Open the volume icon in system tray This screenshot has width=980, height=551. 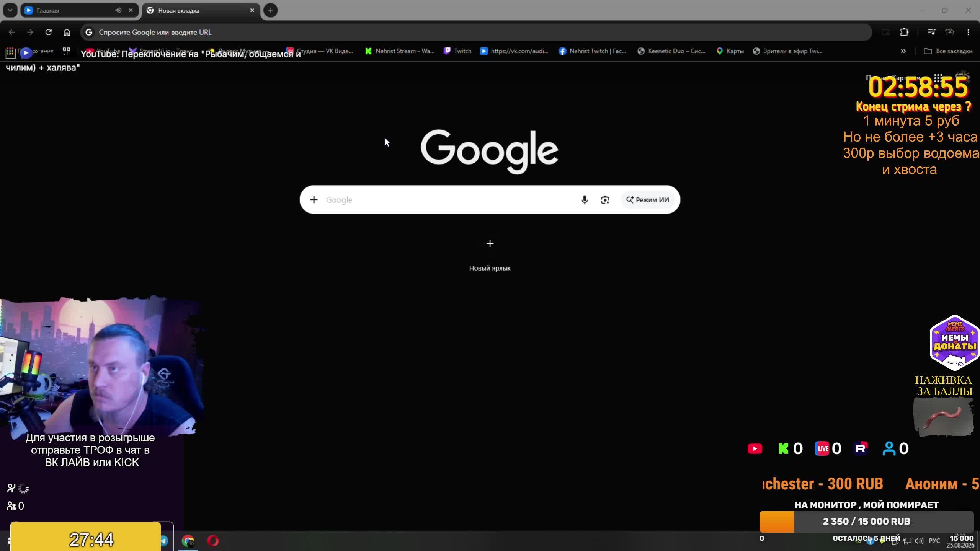919,541
